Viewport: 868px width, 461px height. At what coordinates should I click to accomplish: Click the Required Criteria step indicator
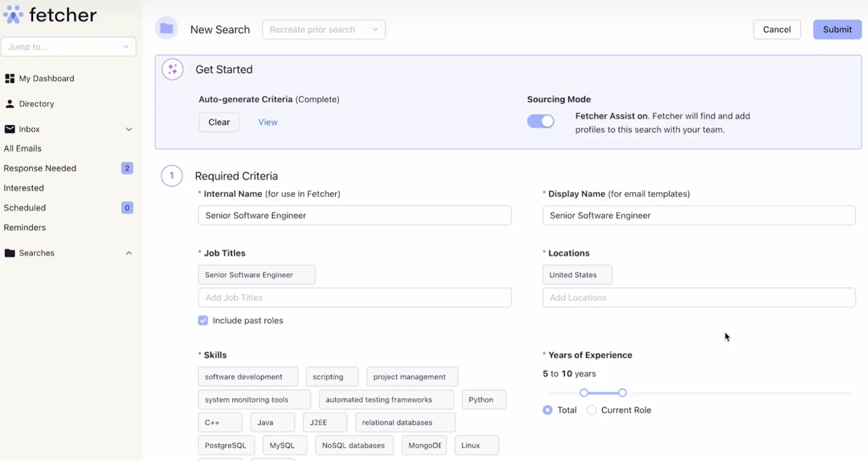point(172,176)
